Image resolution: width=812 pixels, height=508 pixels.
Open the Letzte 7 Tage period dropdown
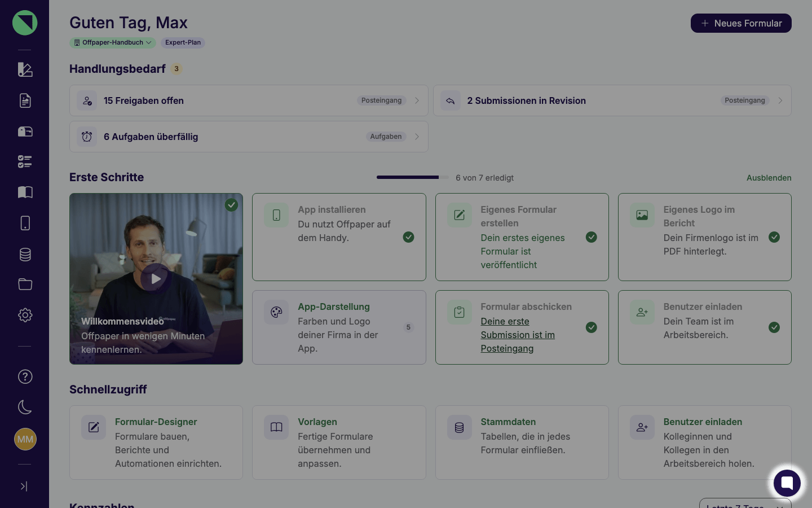point(745,503)
